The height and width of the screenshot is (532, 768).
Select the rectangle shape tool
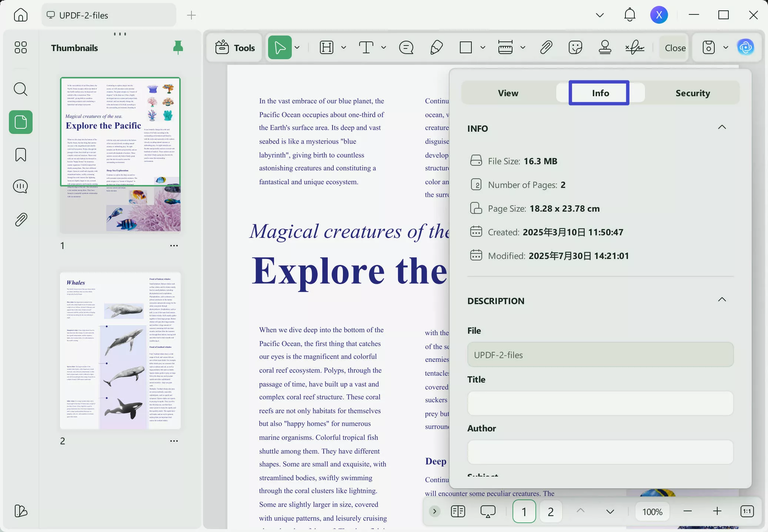(466, 47)
